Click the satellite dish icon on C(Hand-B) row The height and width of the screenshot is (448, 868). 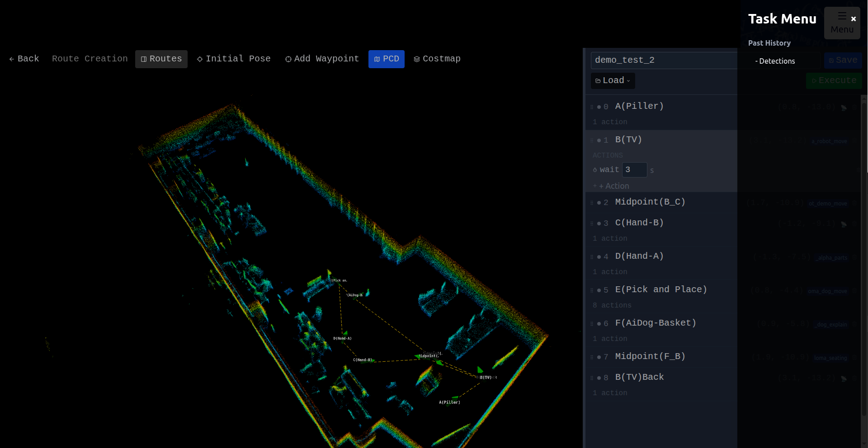(844, 224)
